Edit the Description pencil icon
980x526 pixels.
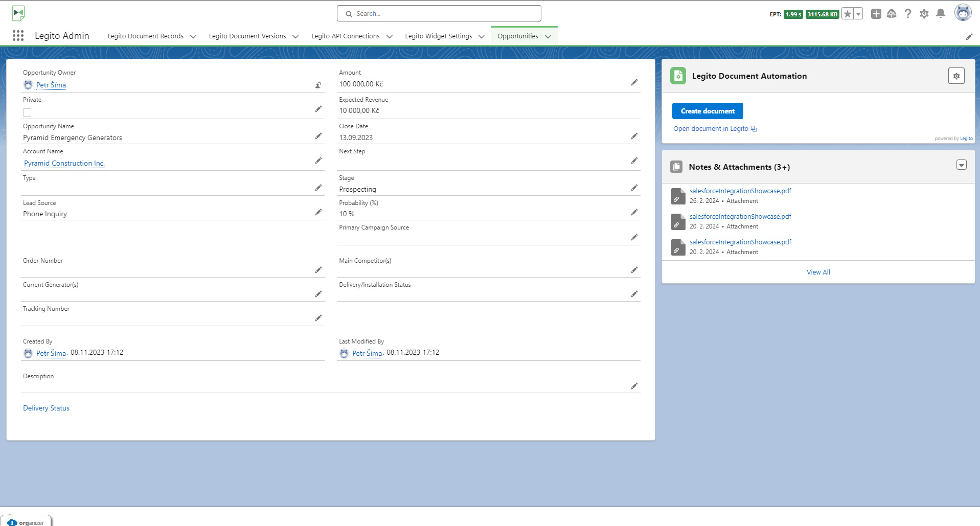click(x=634, y=386)
